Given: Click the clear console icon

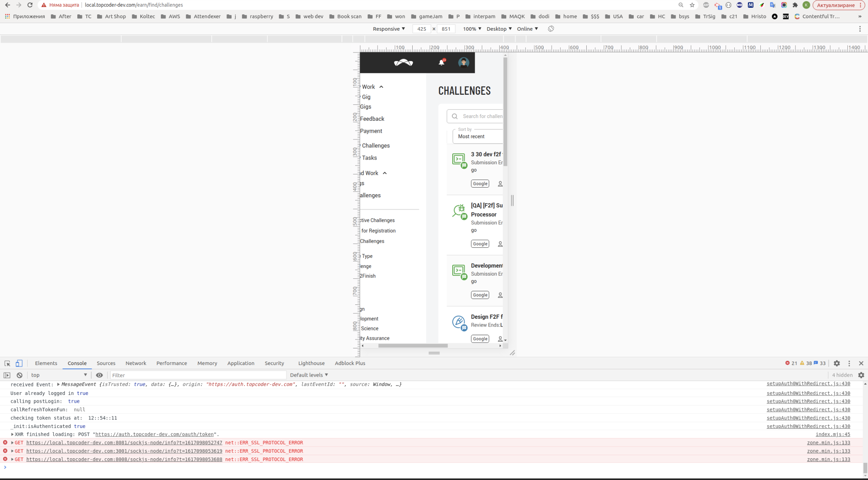Looking at the screenshot, I should point(19,375).
